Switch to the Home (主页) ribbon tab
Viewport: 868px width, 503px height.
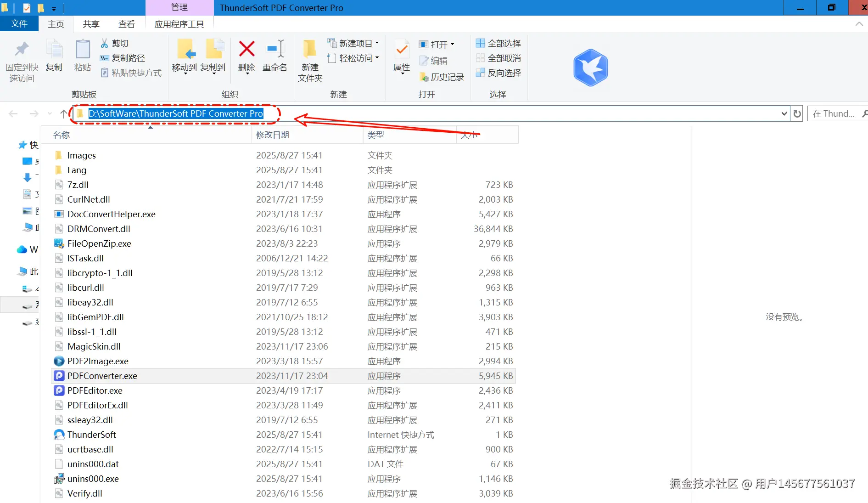click(56, 24)
